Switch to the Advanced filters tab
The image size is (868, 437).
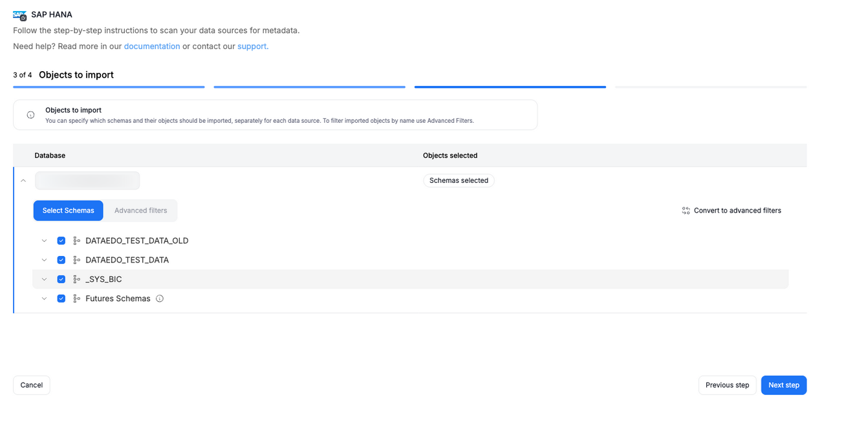coord(141,211)
